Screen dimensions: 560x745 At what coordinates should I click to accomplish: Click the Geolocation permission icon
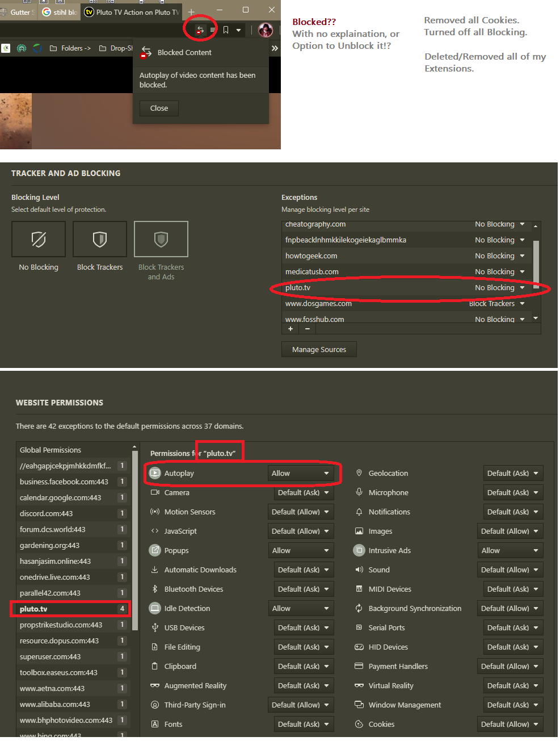(359, 473)
